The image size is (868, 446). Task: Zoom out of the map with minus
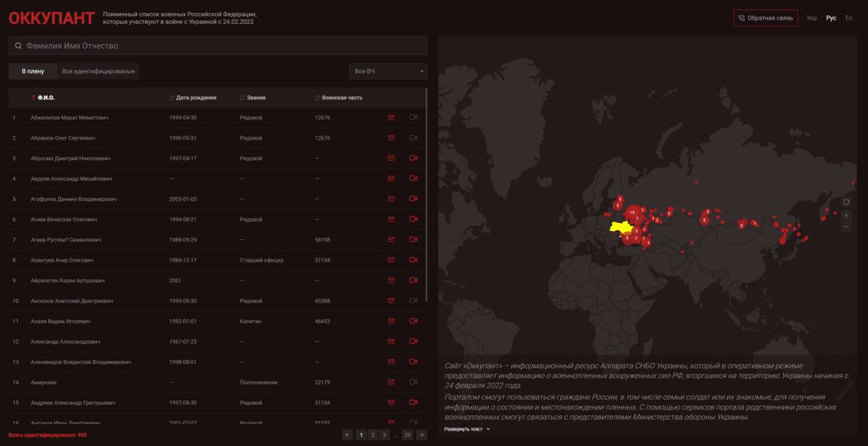(846, 227)
